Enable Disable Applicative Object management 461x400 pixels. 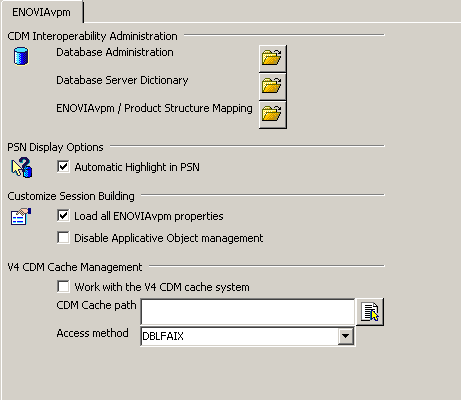[63, 238]
